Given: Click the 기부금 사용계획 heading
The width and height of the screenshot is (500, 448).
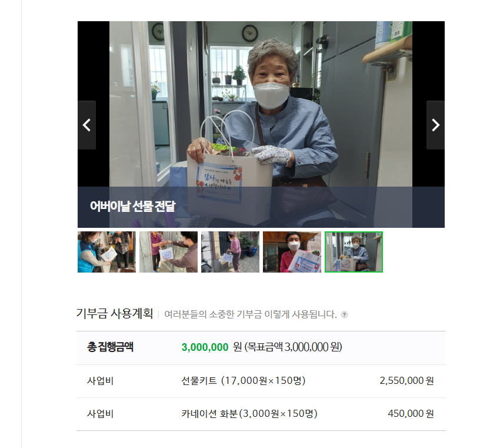Looking at the screenshot, I should [x=115, y=314].
